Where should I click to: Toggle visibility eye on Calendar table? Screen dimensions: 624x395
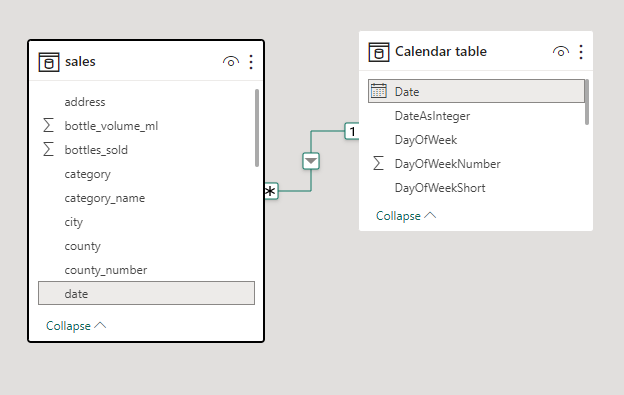pos(561,52)
